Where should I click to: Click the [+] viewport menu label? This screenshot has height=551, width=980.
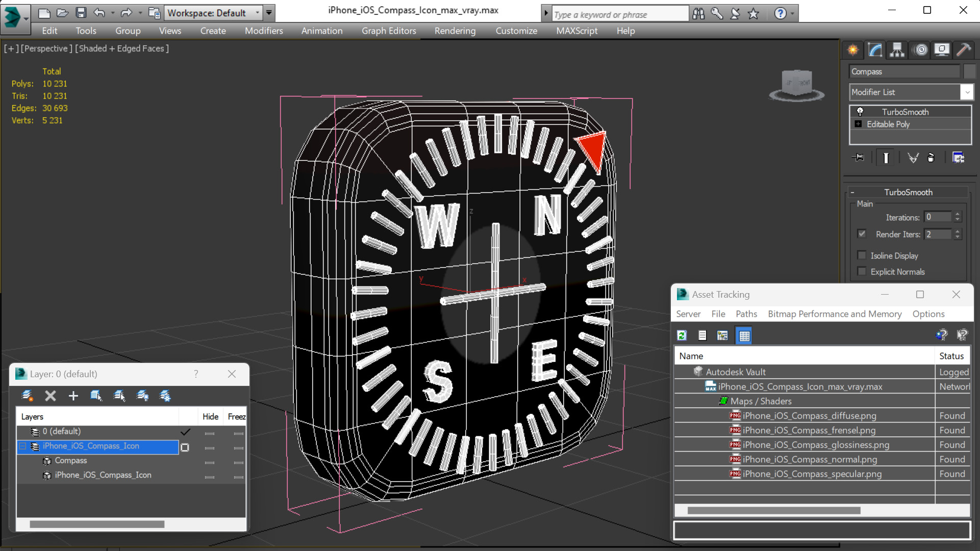point(11,48)
